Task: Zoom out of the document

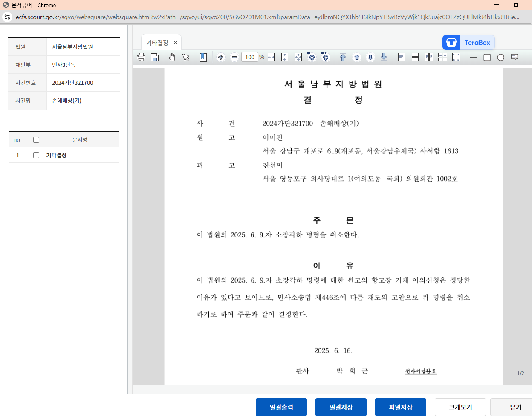Action: coord(234,57)
